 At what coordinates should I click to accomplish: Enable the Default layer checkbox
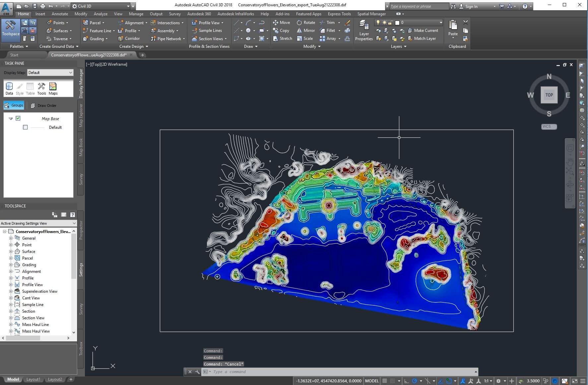(x=25, y=127)
